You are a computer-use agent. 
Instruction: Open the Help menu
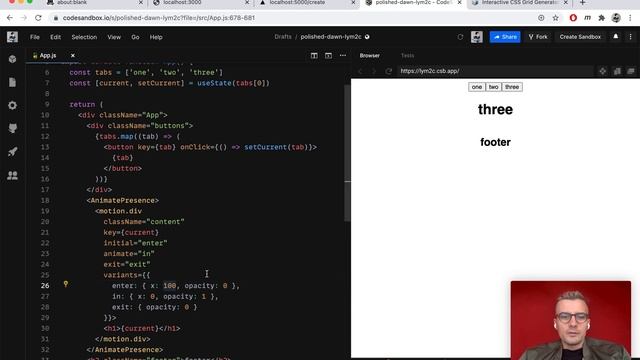point(156,37)
